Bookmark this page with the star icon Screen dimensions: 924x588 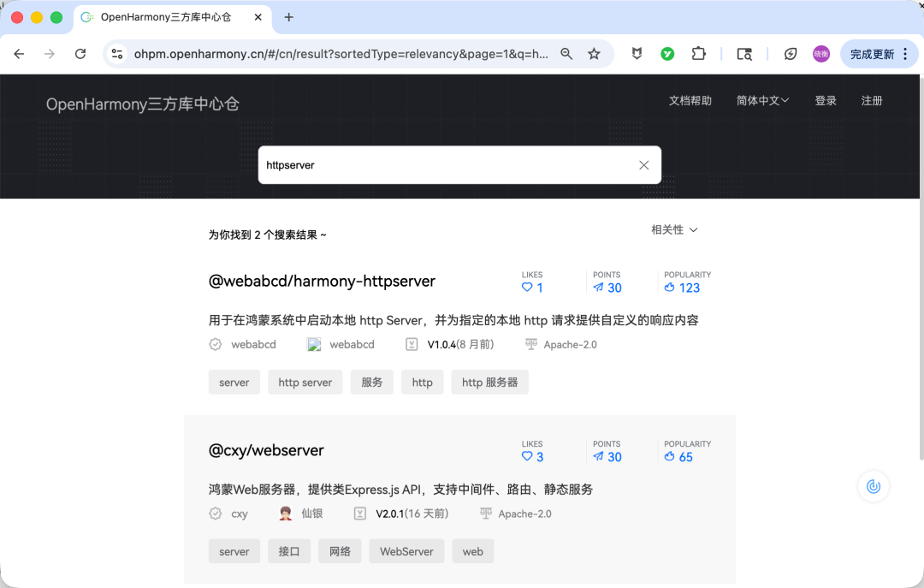coord(594,54)
